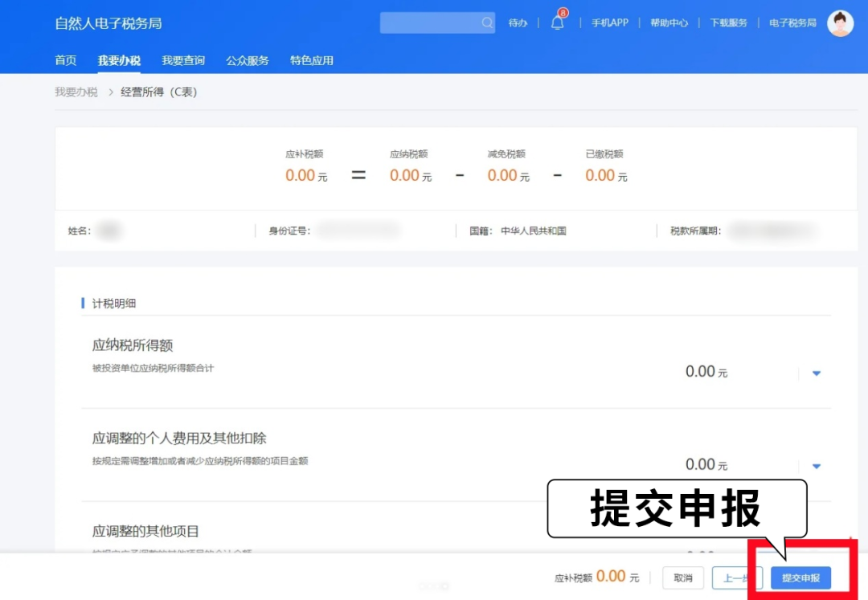This screenshot has height=600, width=868.
Task: Open the 首页 tab
Action: pyautogui.click(x=66, y=60)
